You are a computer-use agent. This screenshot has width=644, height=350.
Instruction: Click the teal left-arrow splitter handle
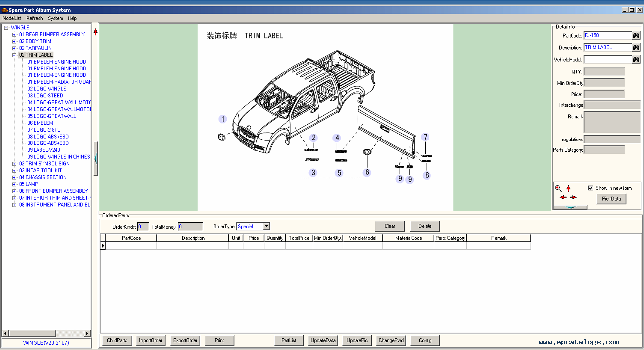(96, 158)
